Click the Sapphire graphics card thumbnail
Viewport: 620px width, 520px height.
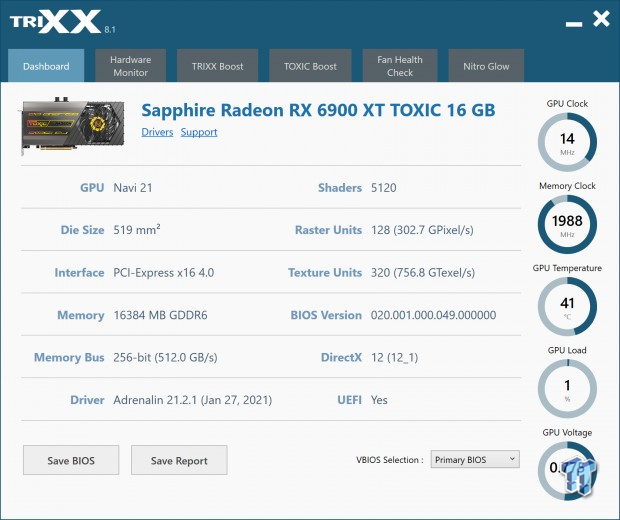[72, 126]
